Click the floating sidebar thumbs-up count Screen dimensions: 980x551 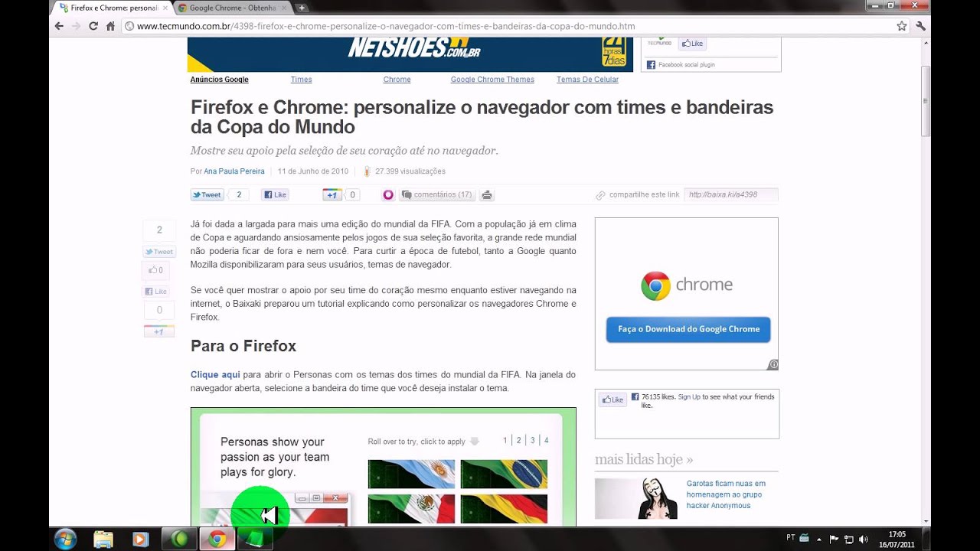click(156, 270)
